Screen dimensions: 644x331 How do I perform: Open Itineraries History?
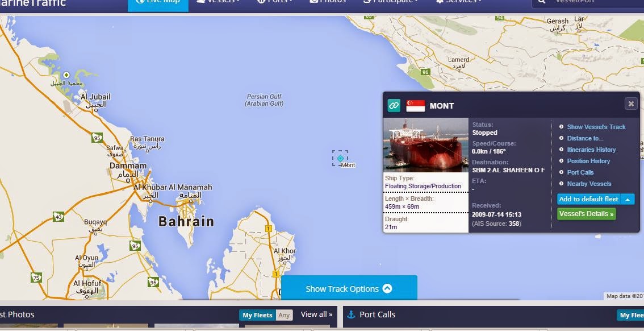591,150
